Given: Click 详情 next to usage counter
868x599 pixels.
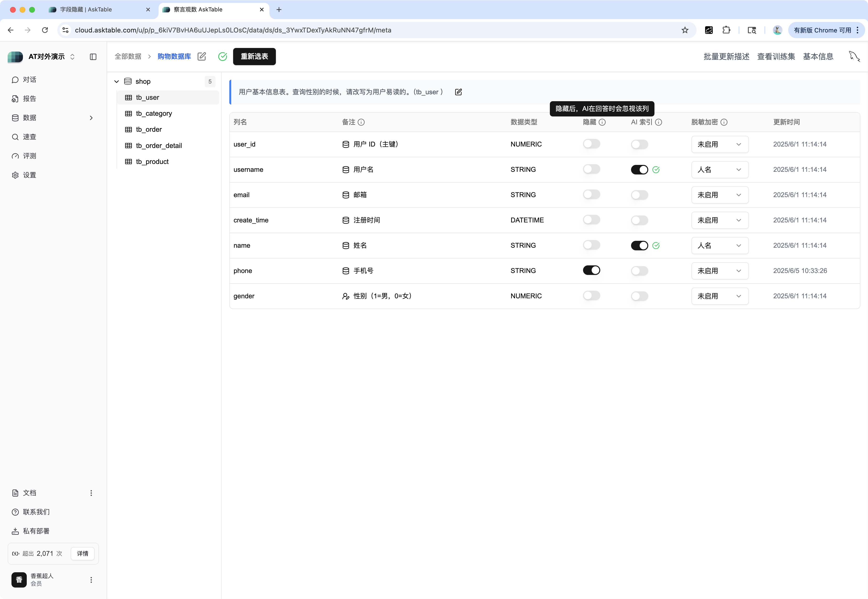Looking at the screenshot, I should tap(82, 554).
